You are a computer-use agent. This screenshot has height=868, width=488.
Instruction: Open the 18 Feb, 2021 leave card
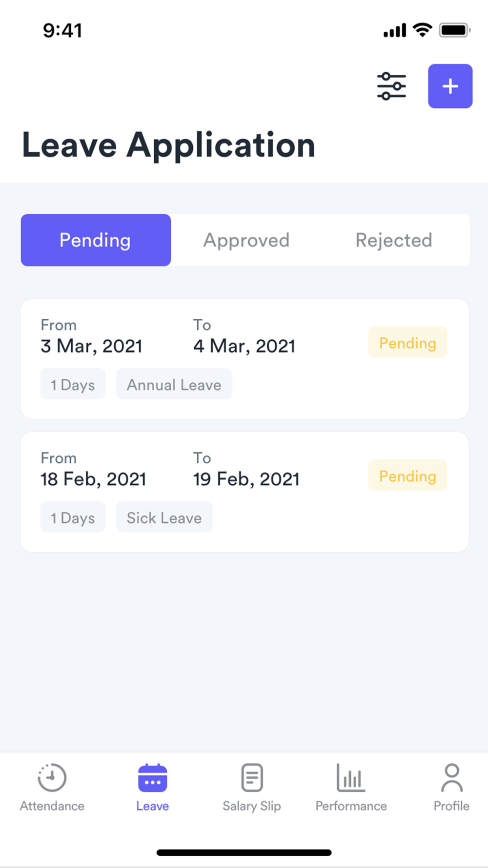(244, 492)
